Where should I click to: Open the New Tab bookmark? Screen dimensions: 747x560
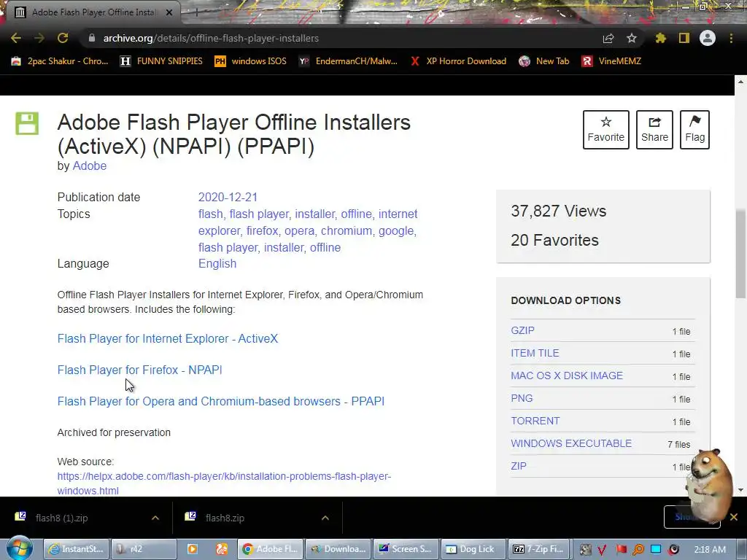(544, 61)
